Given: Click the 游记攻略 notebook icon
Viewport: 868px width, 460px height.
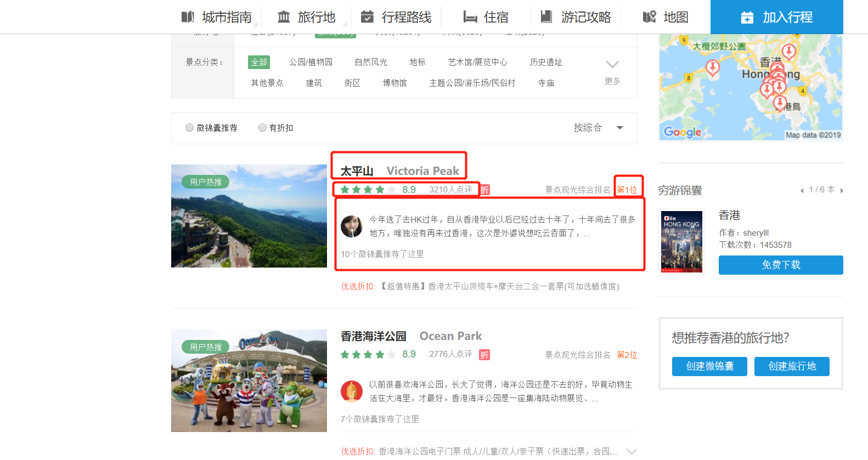Looking at the screenshot, I should [546, 17].
